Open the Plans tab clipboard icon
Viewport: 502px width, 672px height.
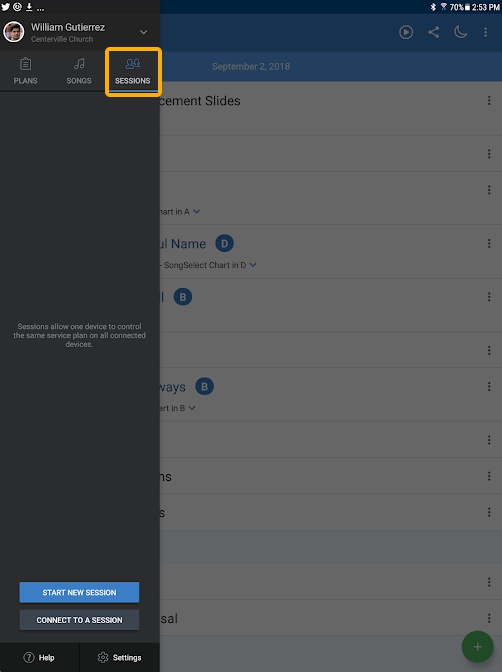click(25, 64)
